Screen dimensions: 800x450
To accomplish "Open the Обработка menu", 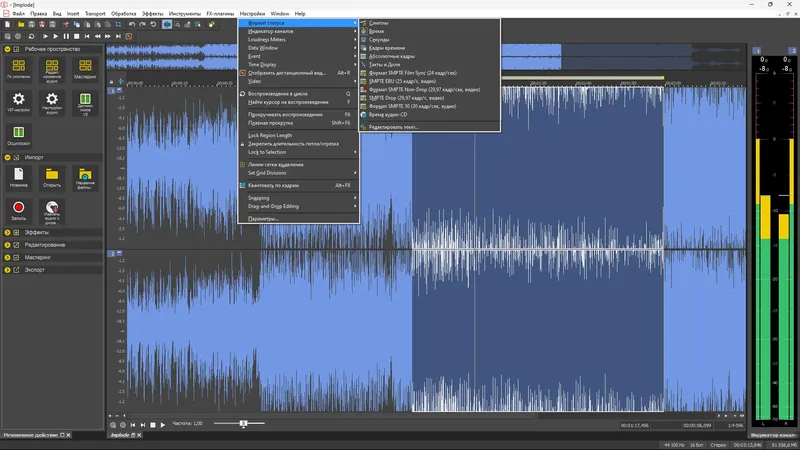I will coord(123,13).
